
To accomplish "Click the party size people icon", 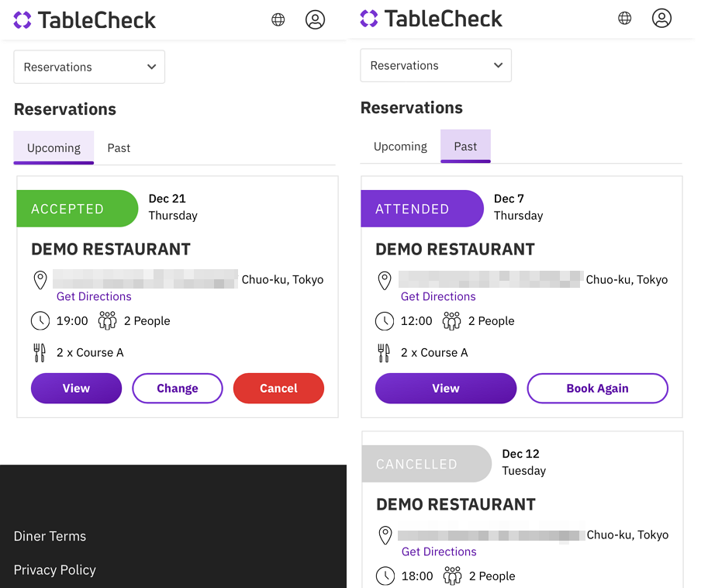I will pos(106,320).
